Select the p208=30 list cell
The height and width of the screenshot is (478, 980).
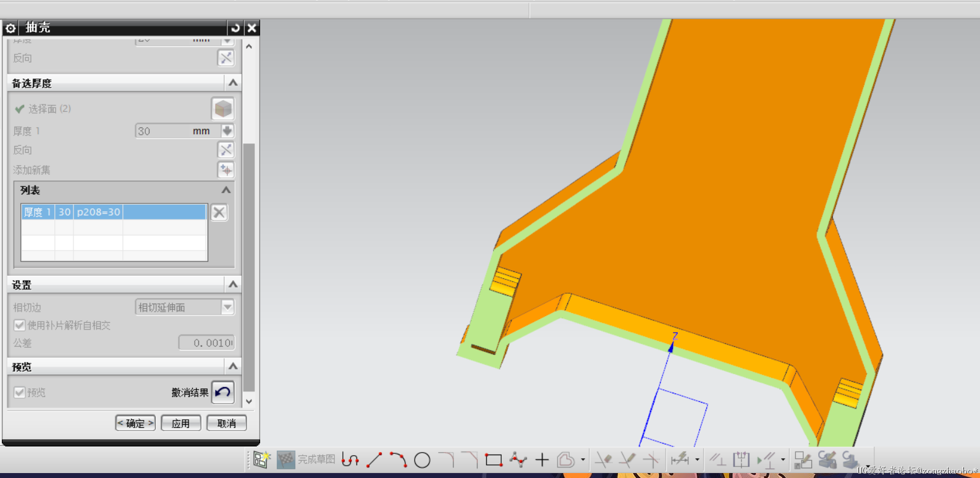pos(98,212)
